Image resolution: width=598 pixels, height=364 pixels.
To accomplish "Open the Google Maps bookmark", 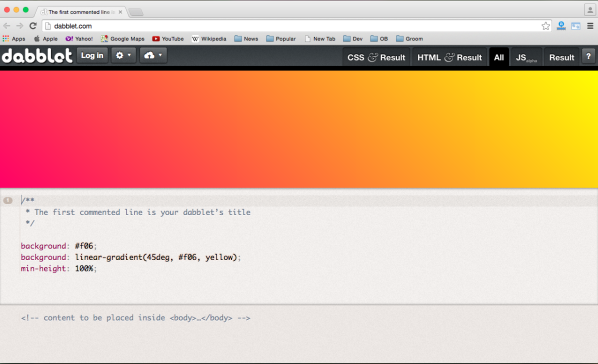I will (x=122, y=39).
